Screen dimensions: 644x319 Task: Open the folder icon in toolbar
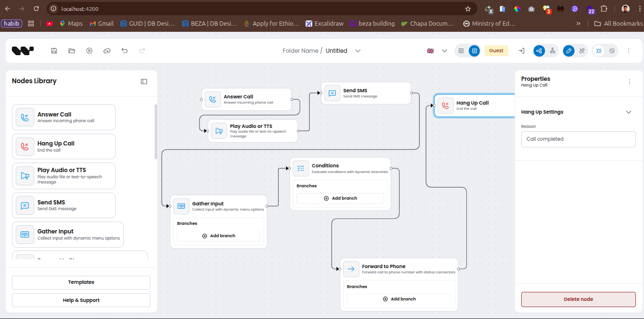click(72, 51)
